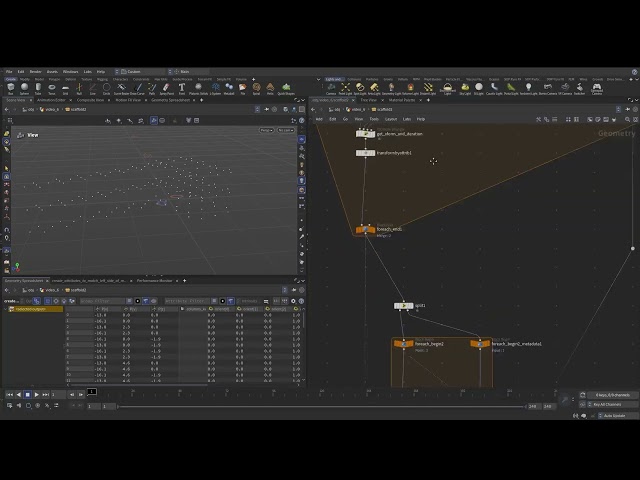Pin the network editor pane path
640x480 pixels.
click(x=627, y=109)
